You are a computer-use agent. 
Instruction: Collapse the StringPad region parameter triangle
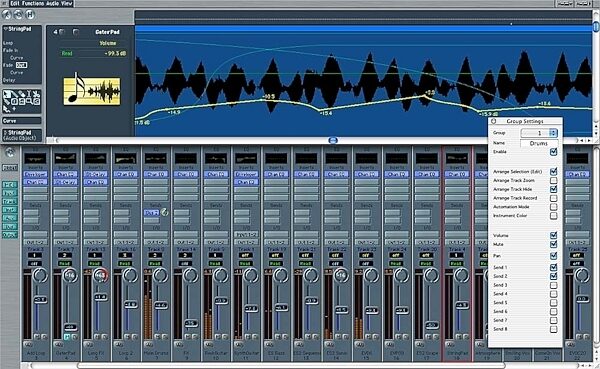5,29
